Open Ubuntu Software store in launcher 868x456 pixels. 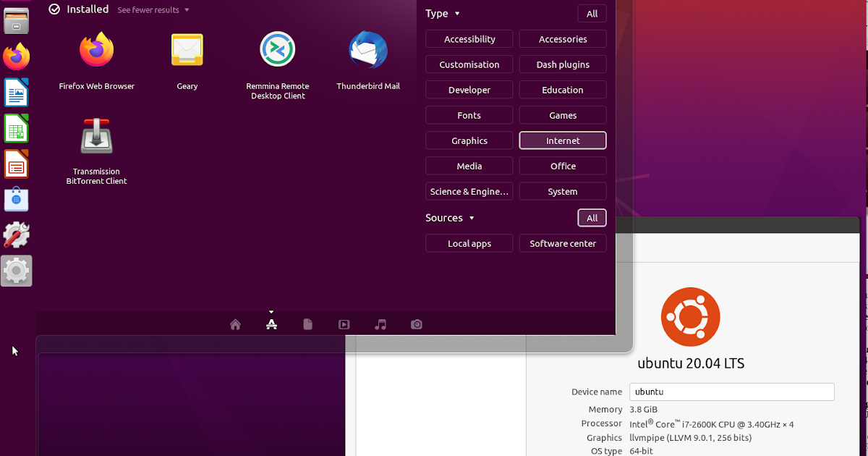(x=17, y=199)
